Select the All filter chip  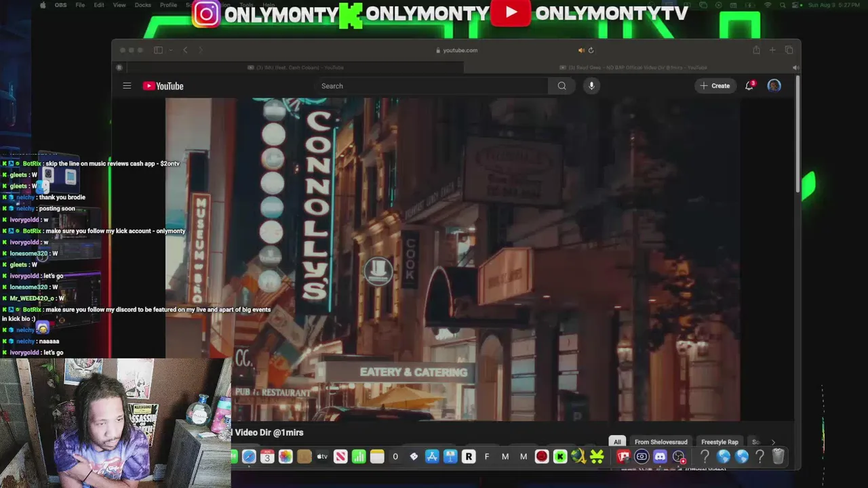tap(617, 442)
